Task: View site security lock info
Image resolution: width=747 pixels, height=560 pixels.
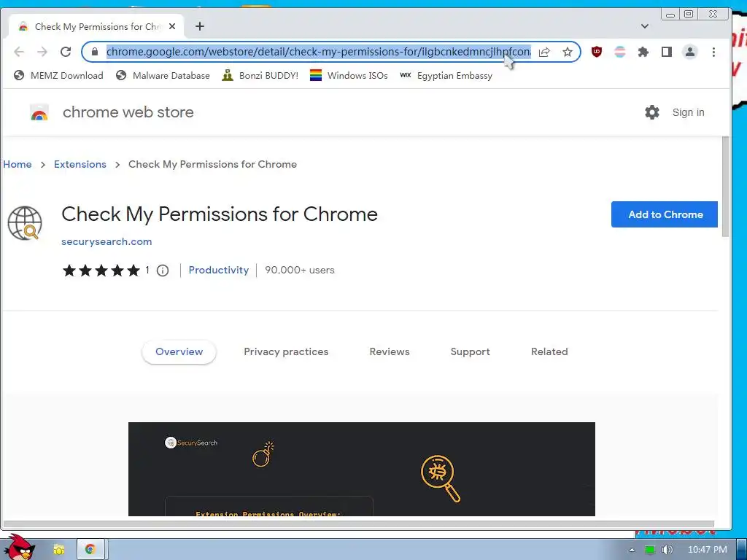Action: point(95,52)
